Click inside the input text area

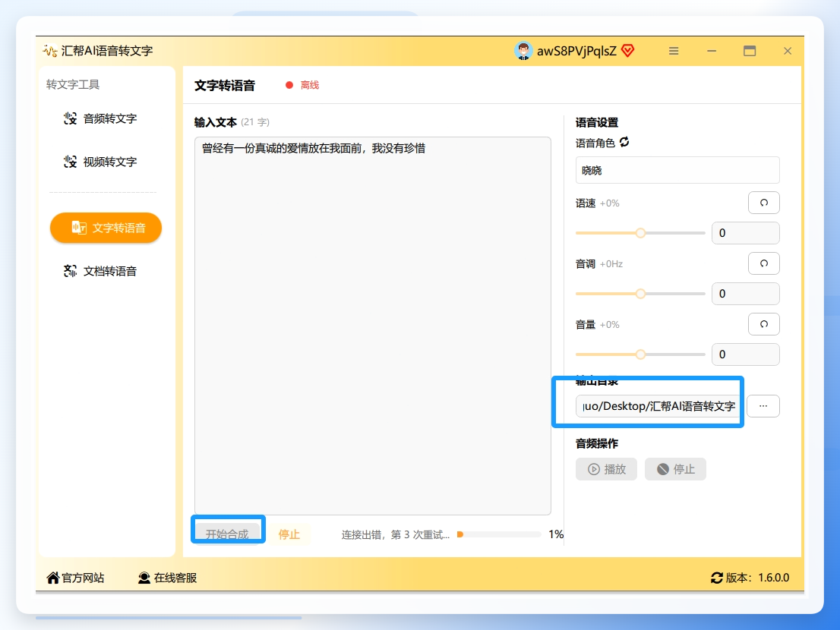point(373,326)
